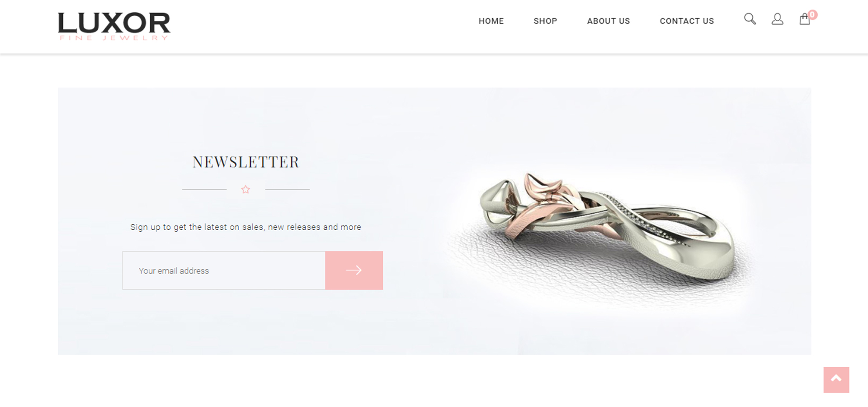The height and width of the screenshot is (407, 868).
Task: Click the Fine Jewelry tagline under logo
Action: [114, 38]
